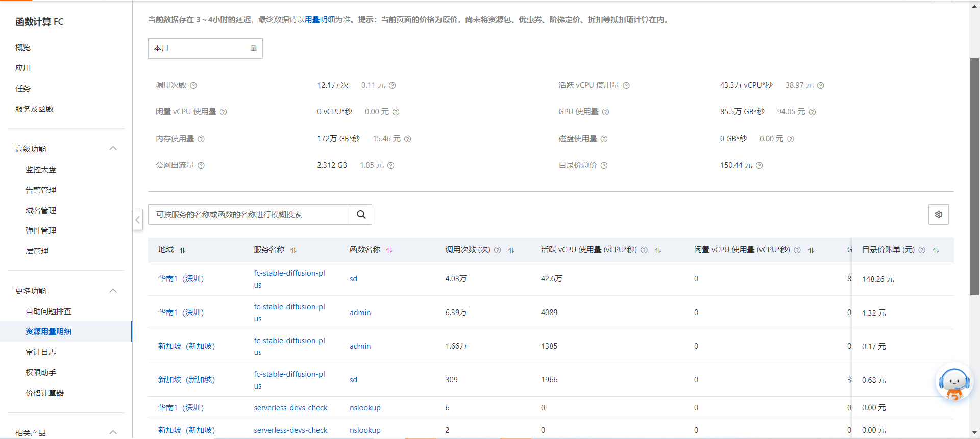The width and height of the screenshot is (980, 439).
Task: Click help icon after 38.97 元 price
Action: (820, 86)
